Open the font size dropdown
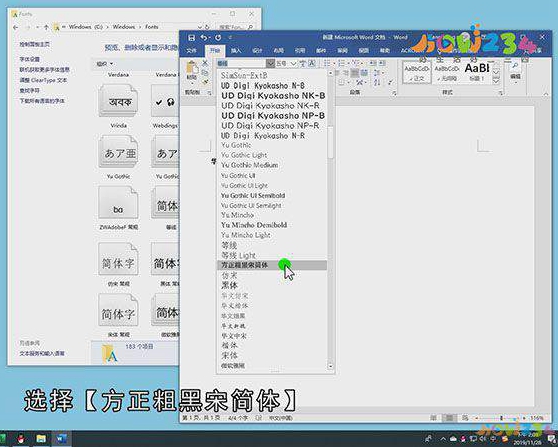The image size is (558, 447). click(x=293, y=63)
